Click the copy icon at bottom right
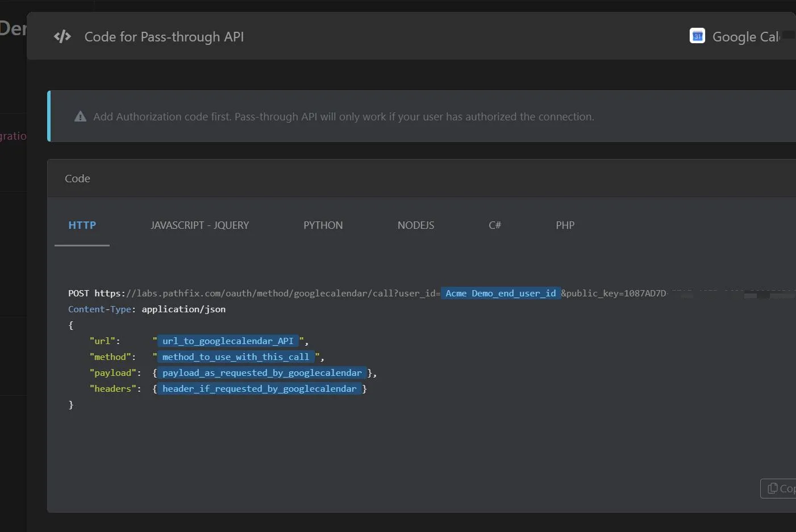 773,488
